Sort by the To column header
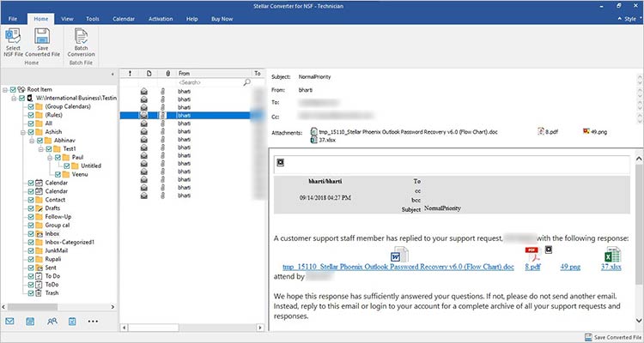Viewport: 644px width, 343px height. pos(258,74)
